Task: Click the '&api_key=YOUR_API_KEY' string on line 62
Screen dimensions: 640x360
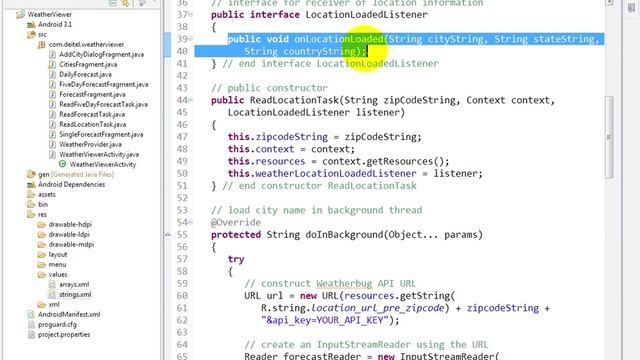Action: pyautogui.click(x=325, y=320)
